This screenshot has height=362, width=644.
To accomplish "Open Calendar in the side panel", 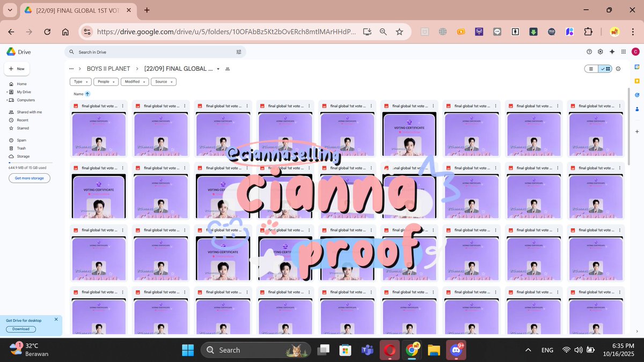I will tap(636, 67).
